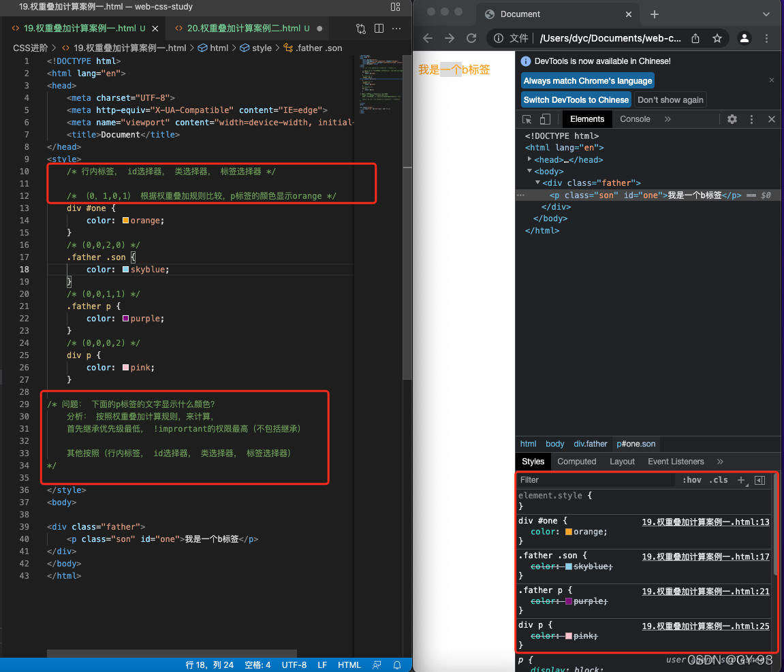Expand the head node in DOM tree
This screenshot has height=672, width=784.
[x=529, y=159]
